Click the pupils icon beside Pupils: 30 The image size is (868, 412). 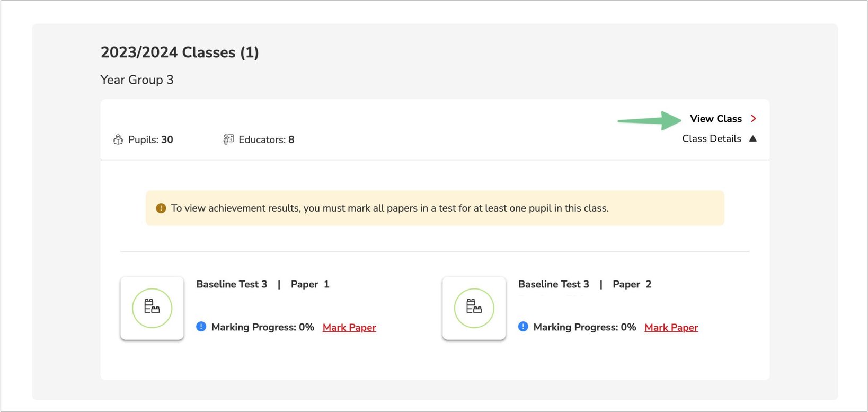point(118,139)
